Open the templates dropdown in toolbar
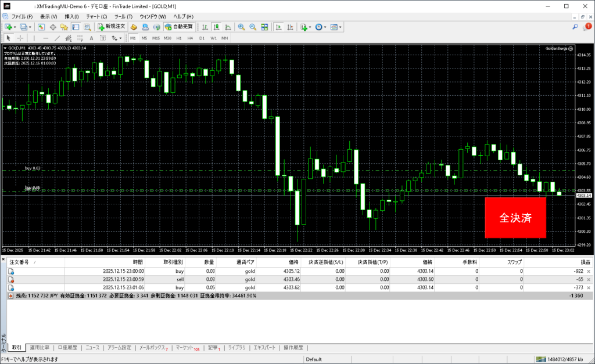595x364 pixels. coord(340,27)
